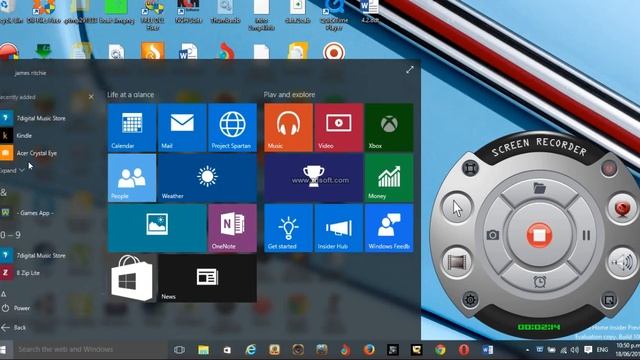The height and width of the screenshot is (360, 640).
Task: Expand the recently added list
Action: click(13, 171)
